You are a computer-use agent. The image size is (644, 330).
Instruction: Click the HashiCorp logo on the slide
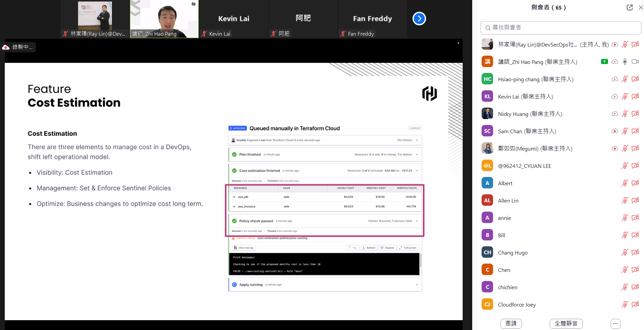point(429,93)
